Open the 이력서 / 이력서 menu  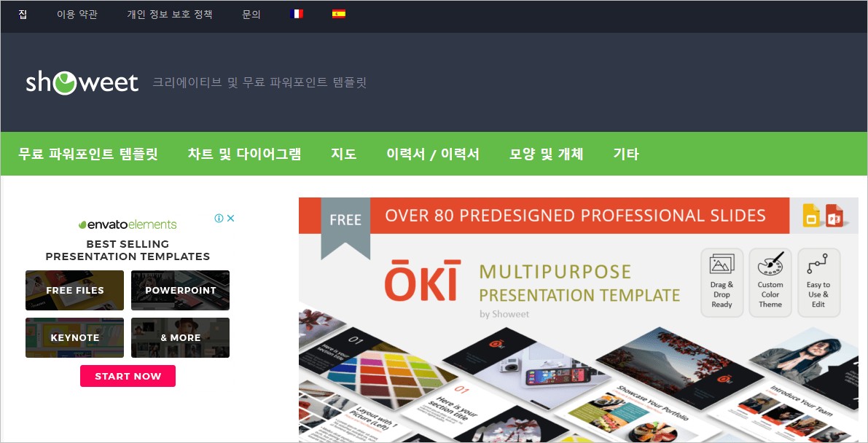coord(433,154)
